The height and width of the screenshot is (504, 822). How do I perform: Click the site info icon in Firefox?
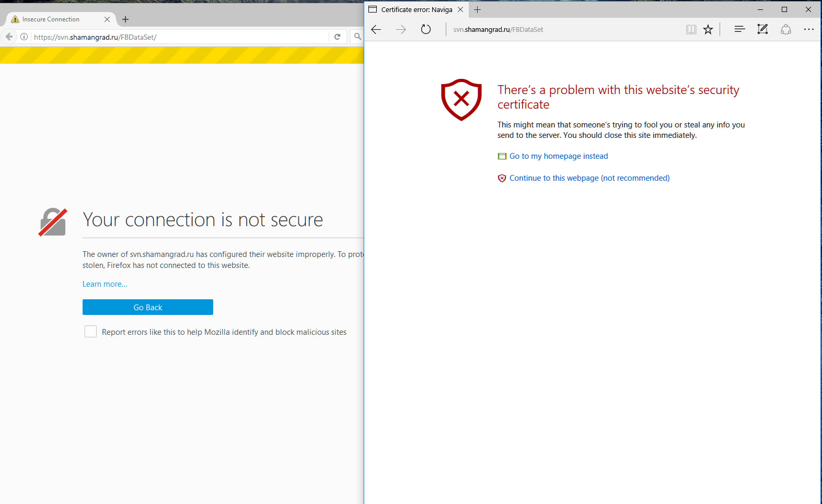click(24, 37)
